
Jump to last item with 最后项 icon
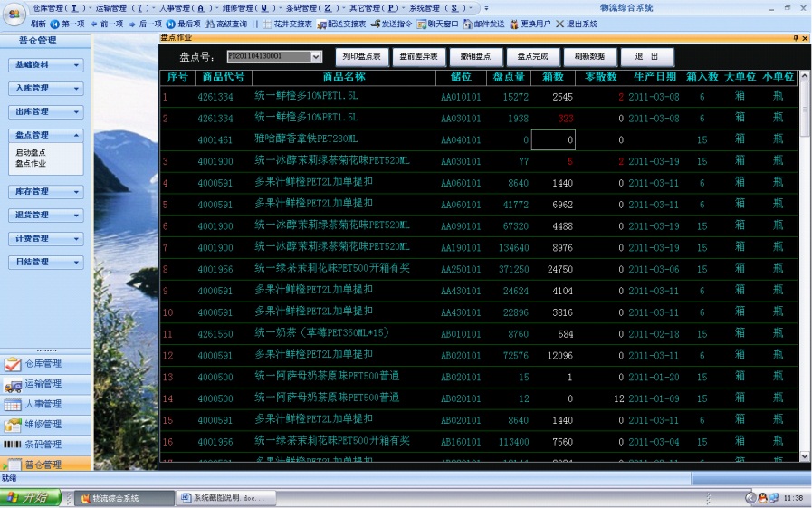click(x=171, y=24)
